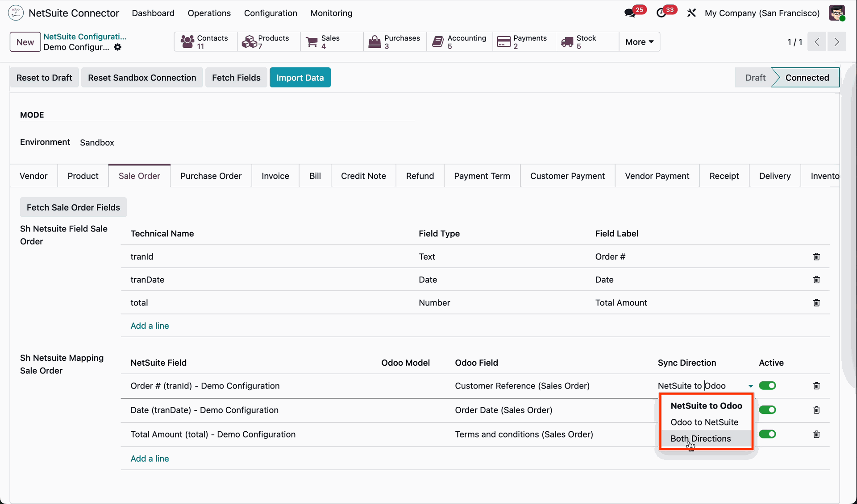Toggle Active switch for Total Amount mapping
The image size is (857, 504).
(767, 434)
